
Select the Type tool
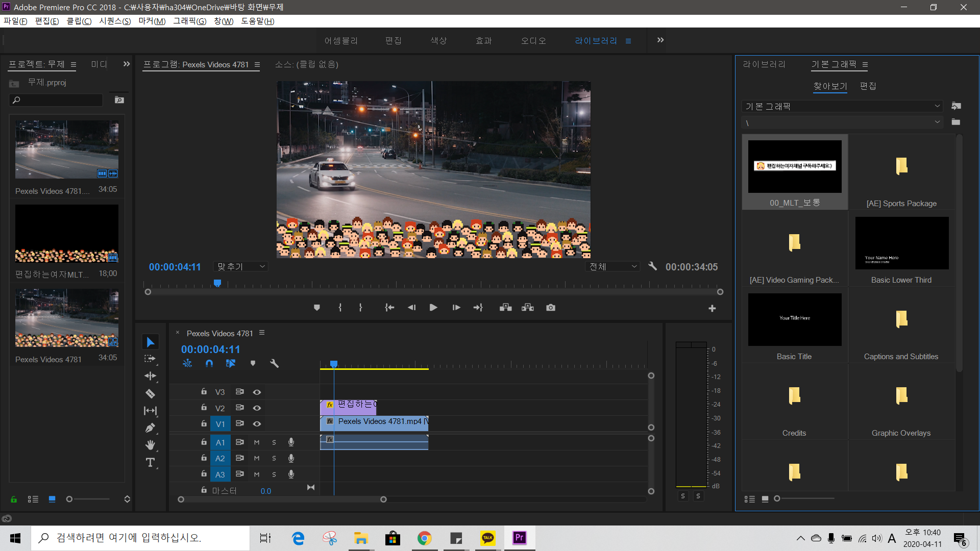pos(150,462)
